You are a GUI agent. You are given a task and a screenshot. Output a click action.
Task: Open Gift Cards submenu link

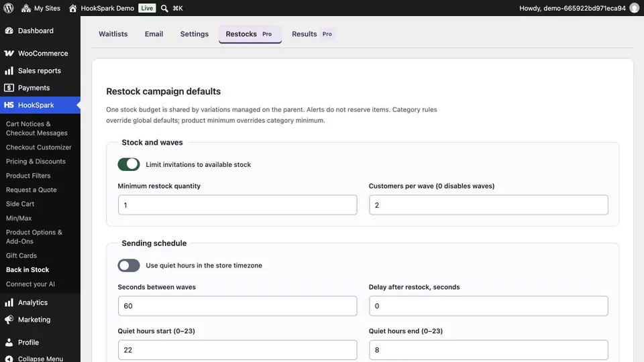coord(21,255)
